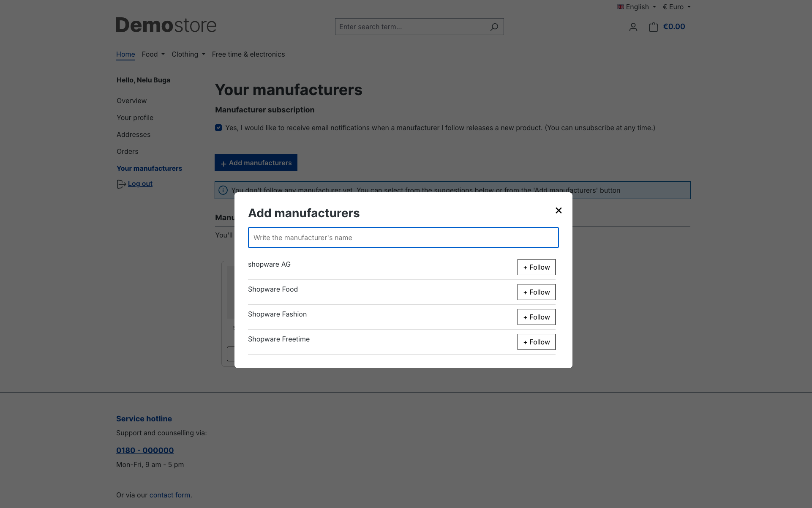
Task: Select the Home menu item
Action: (125, 54)
